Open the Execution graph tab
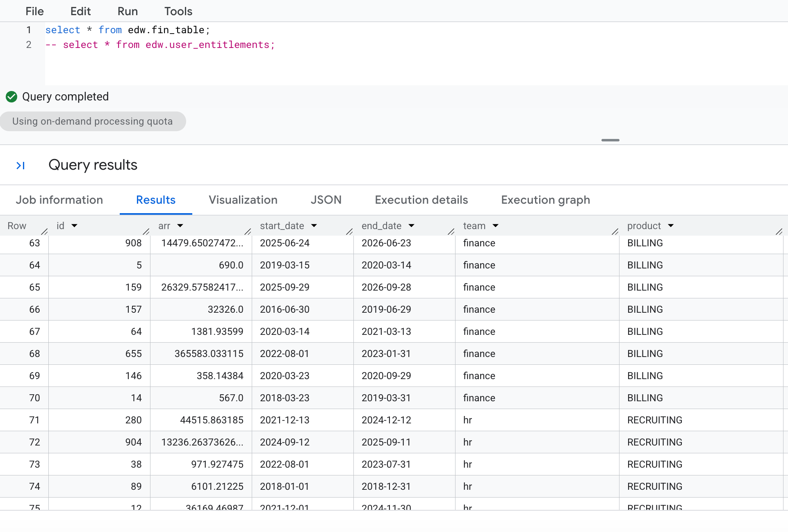Viewport: 788px width, 532px height. [546, 200]
